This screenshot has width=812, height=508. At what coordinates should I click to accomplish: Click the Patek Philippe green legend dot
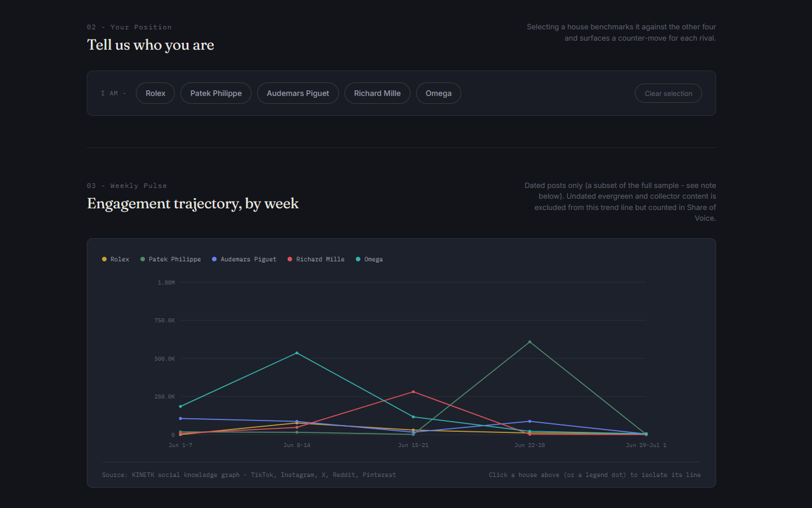tap(143, 259)
